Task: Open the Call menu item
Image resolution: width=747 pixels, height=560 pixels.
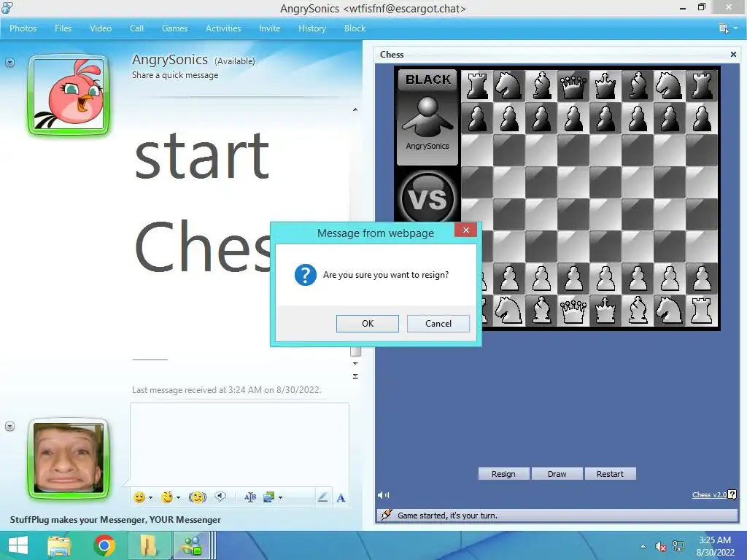Action: 136,28
